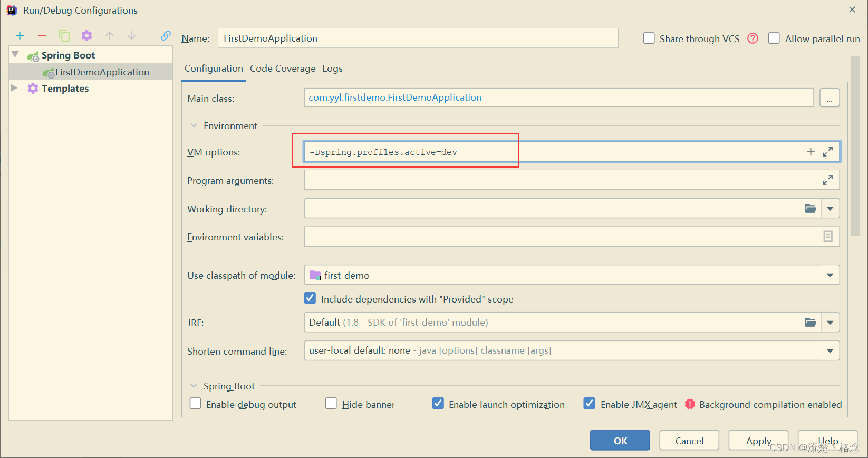Toggle Enable JMX agent checkbox
Screen dimensions: 868x458
coord(590,404)
